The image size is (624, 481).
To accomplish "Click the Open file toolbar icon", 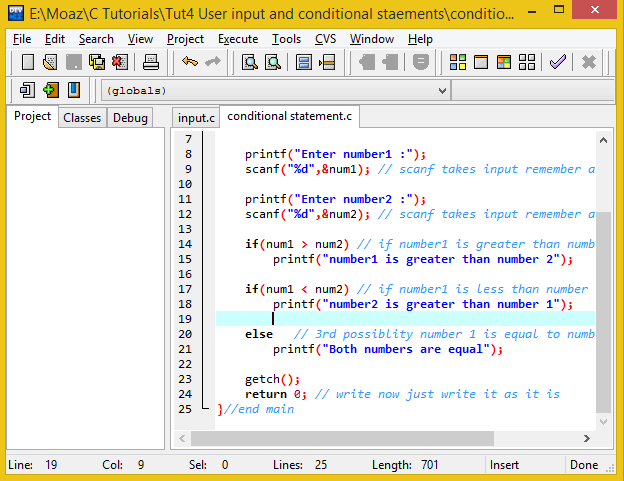I will tap(50, 62).
